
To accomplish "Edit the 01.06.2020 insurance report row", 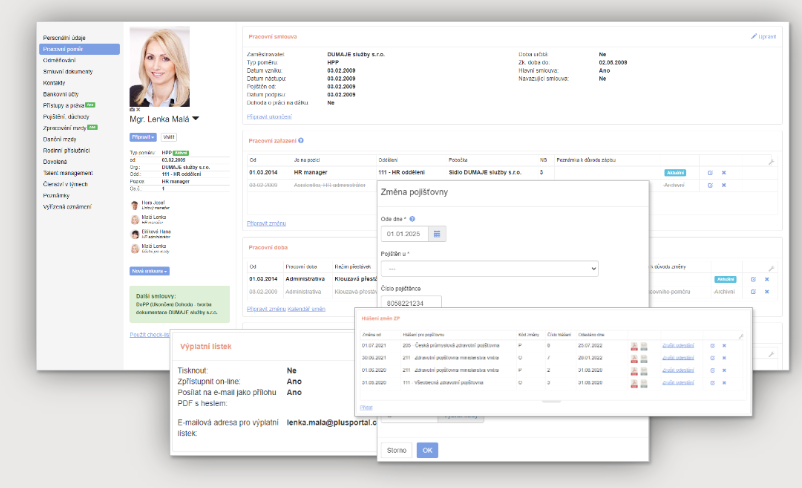I will coord(712,370).
